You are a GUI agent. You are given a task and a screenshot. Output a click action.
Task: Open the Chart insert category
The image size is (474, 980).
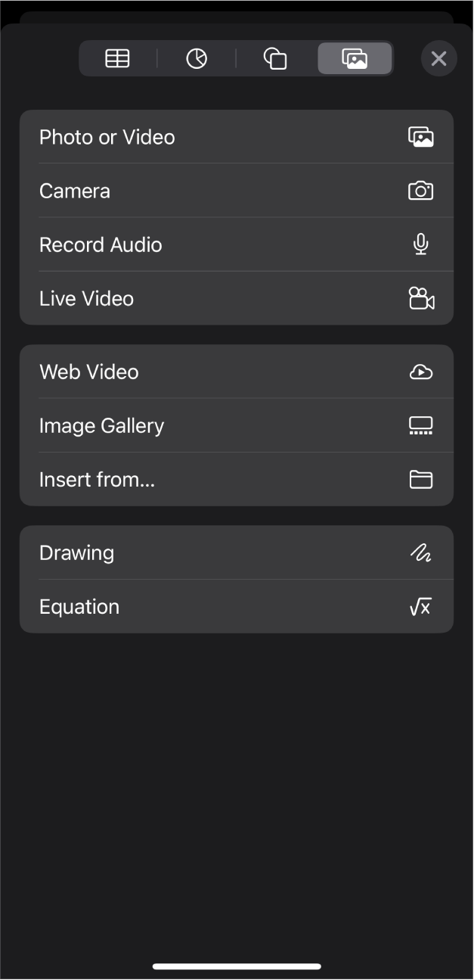[196, 58]
